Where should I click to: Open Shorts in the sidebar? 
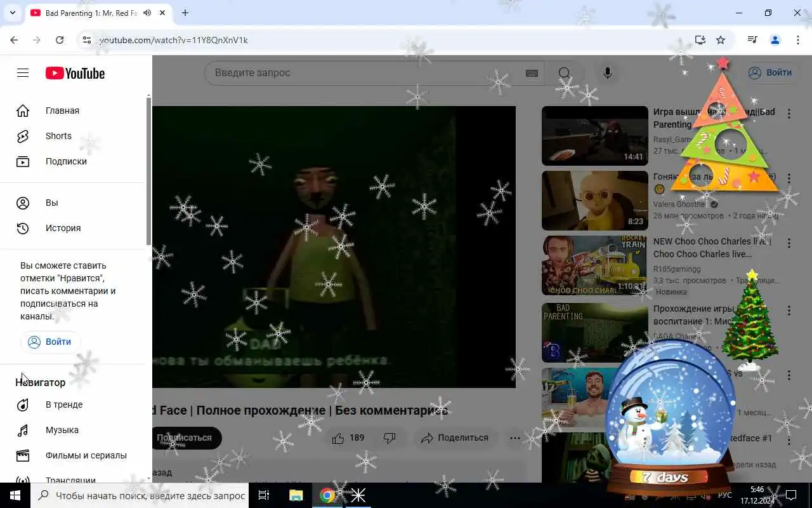[72, 136]
